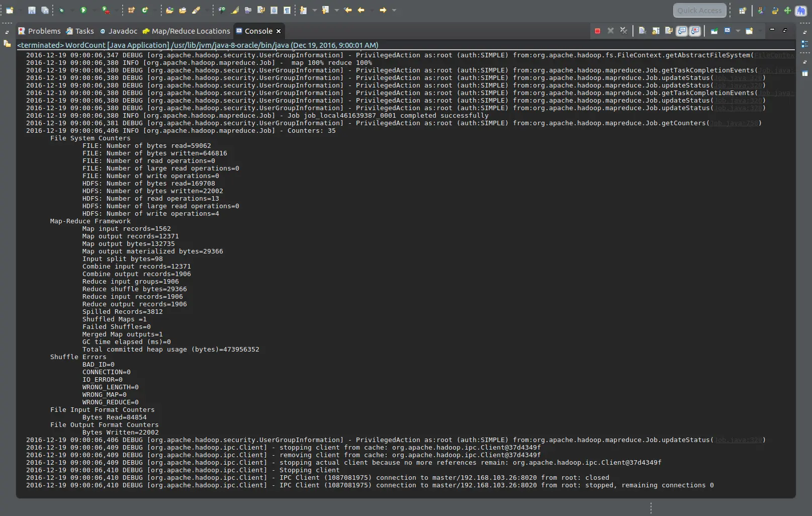Jump to last edit location icon

pyautogui.click(x=347, y=10)
